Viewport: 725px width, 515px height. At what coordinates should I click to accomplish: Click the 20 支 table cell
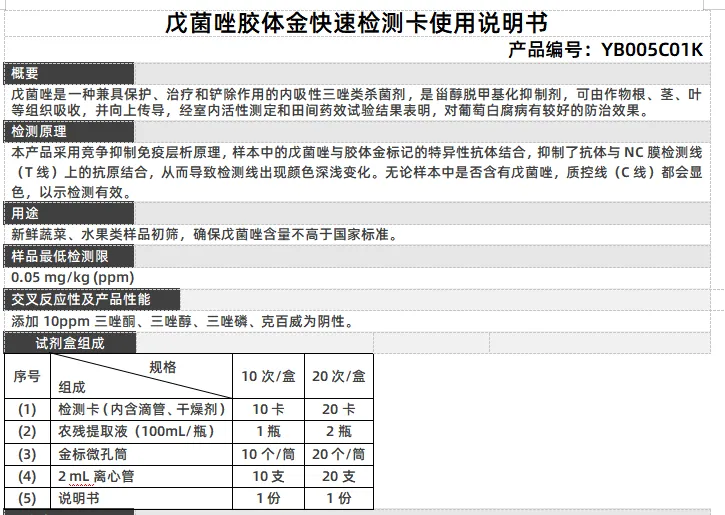pyautogui.click(x=339, y=476)
